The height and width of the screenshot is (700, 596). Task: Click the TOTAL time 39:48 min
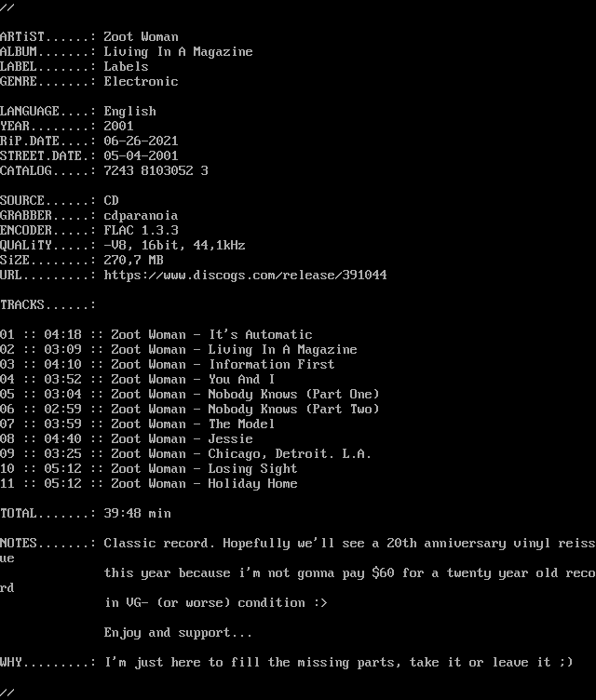click(x=137, y=514)
